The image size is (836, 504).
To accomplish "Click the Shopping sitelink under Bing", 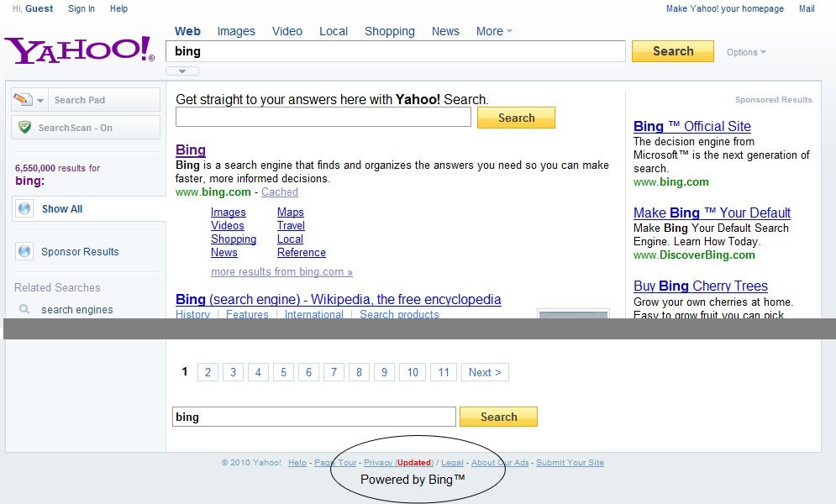I will pos(234,239).
